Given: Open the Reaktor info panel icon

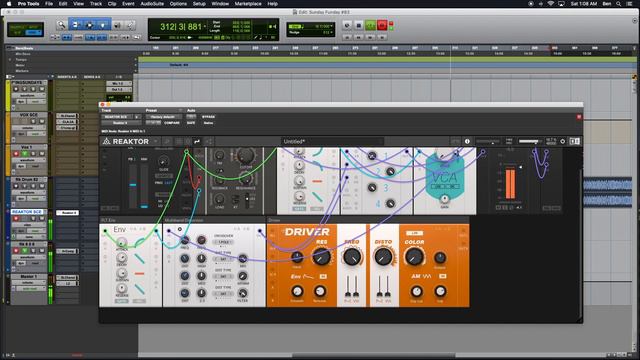Looking at the screenshot, I should click(x=467, y=141).
